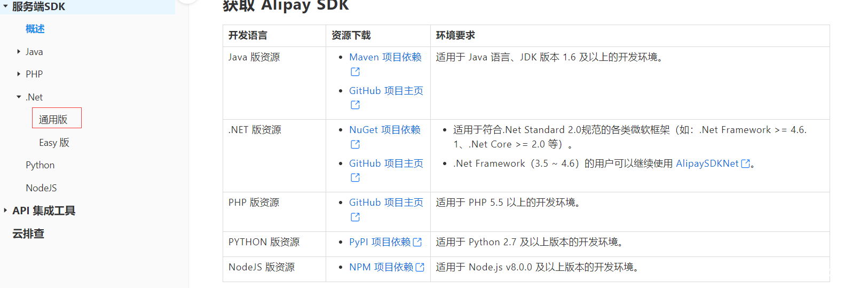Expand the Java tree arrow
Viewport: 868px width, 288px height.
tap(19, 52)
